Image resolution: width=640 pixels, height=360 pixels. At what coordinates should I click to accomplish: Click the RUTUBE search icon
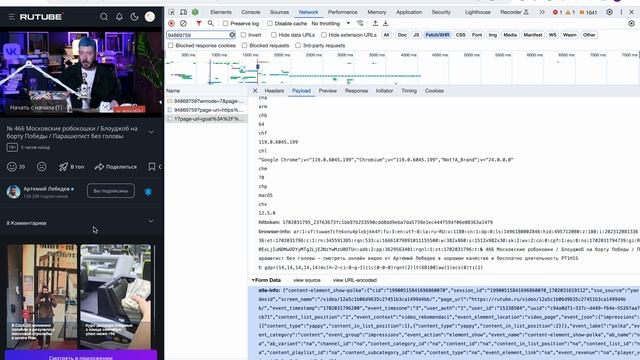point(104,17)
